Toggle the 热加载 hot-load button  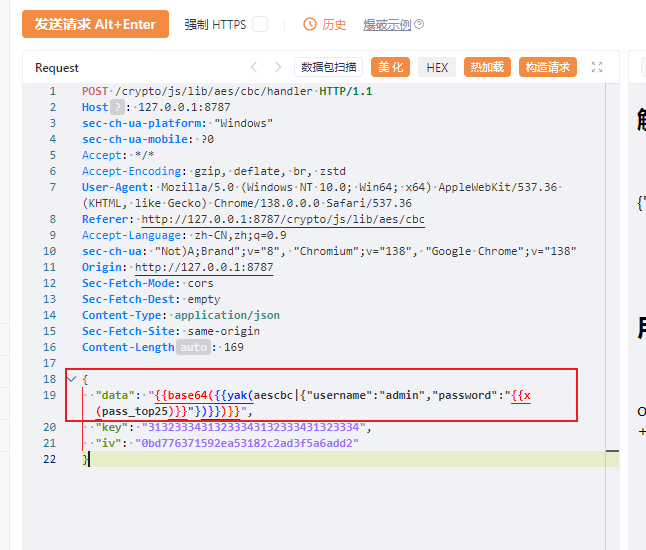click(x=487, y=67)
